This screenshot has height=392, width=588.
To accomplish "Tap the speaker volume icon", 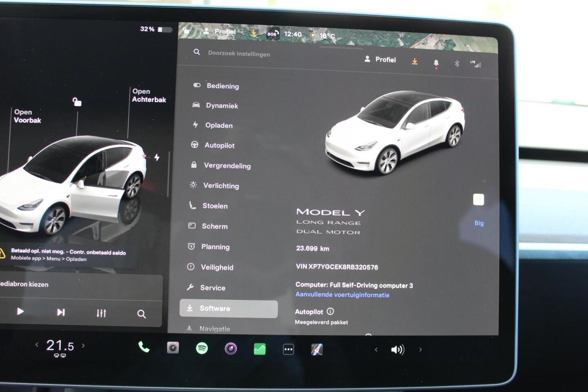I will (397, 350).
